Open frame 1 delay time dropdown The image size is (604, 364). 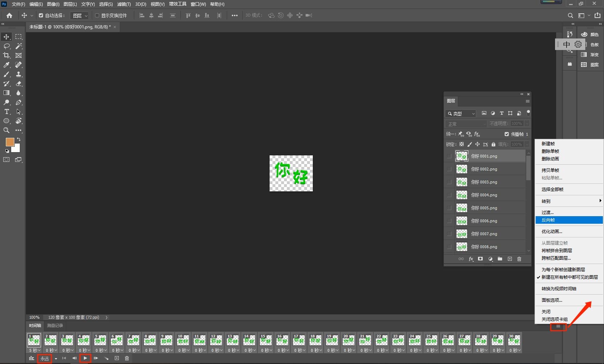(35, 350)
